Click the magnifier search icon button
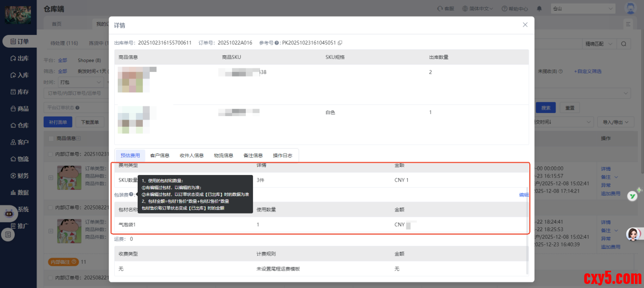 [623, 44]
